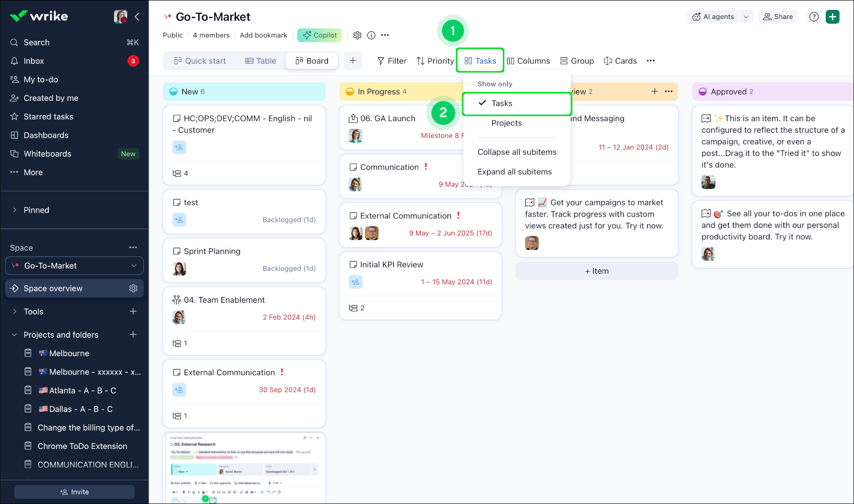Open the Group options

tap(577, 61)
